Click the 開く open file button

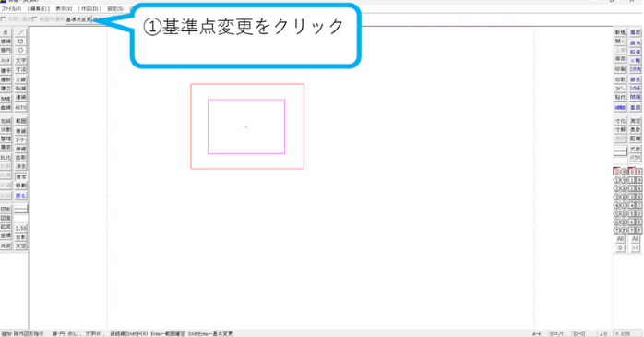click(x=620, y=42)
